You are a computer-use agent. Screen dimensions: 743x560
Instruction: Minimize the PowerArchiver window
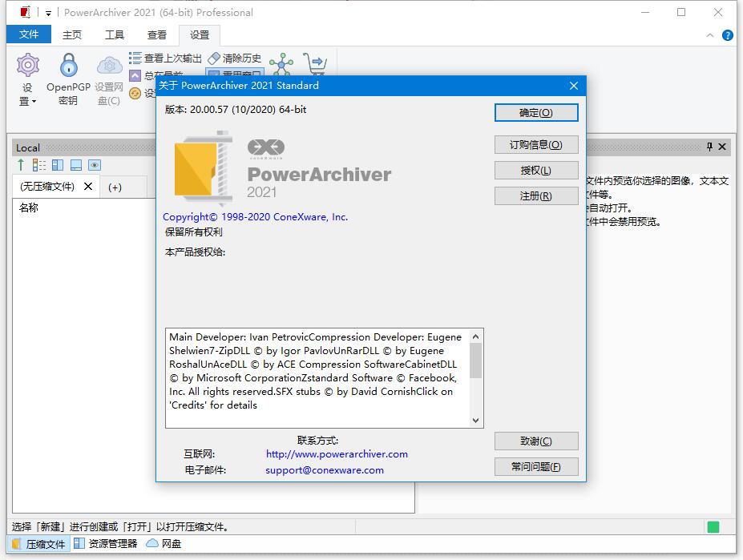pos(645,12)
